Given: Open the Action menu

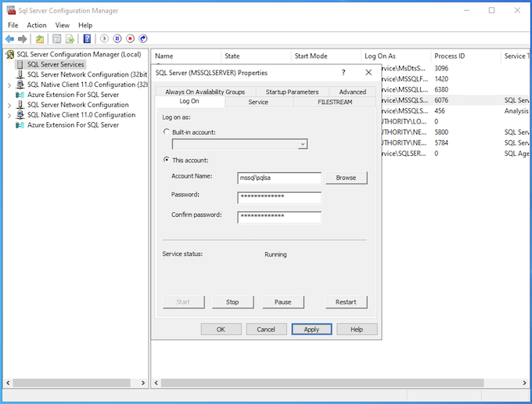Looking at the screenshot, I should tap(37, 25).
